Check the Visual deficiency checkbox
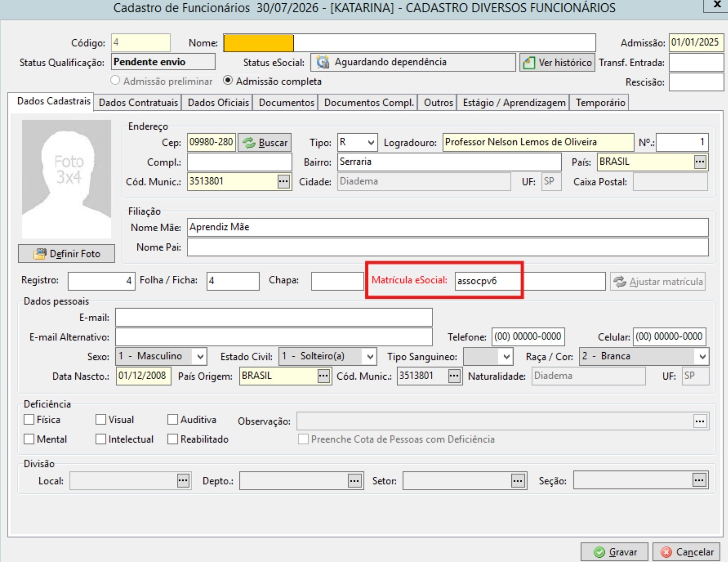This screenshot has width=728, height=562. click(101, 419)
